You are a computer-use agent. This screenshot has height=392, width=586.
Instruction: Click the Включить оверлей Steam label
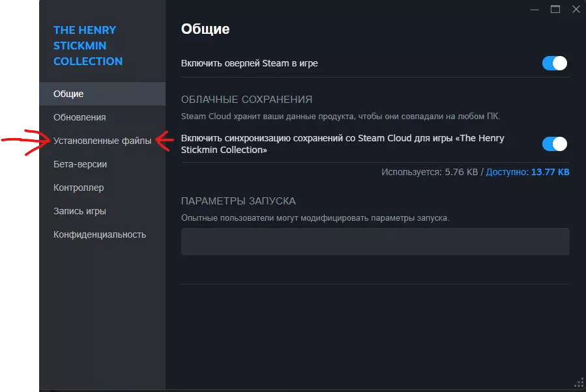(x=249, y=63)
